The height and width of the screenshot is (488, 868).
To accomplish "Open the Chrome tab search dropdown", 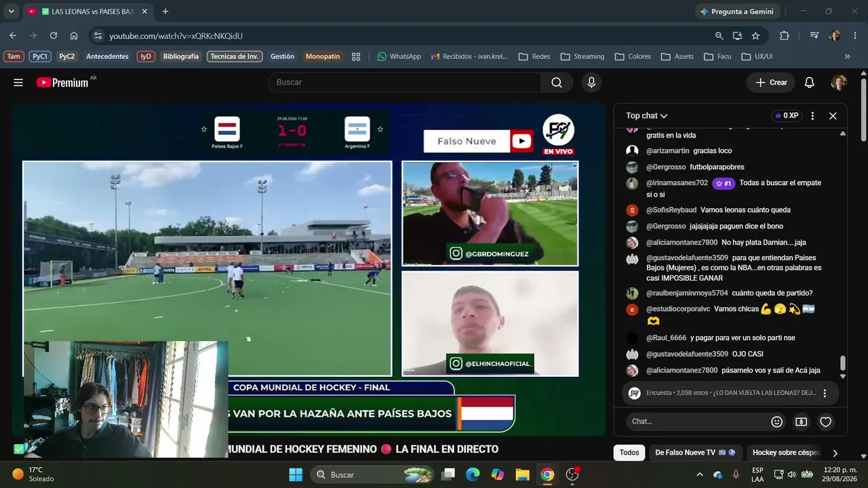I will click(11, 12).
